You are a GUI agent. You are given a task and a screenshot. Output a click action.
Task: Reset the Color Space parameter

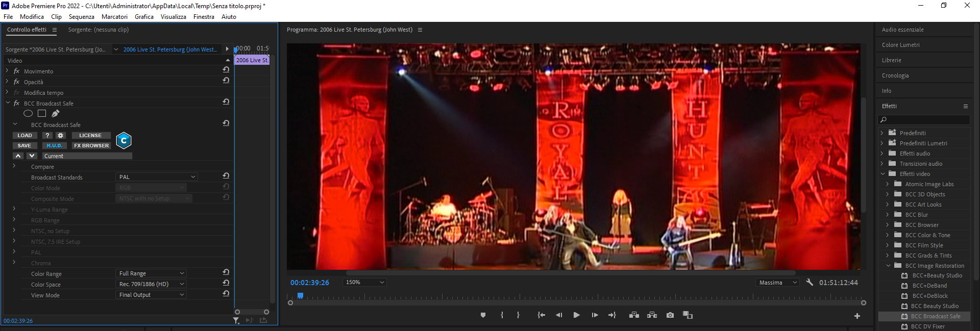point(226,283)
